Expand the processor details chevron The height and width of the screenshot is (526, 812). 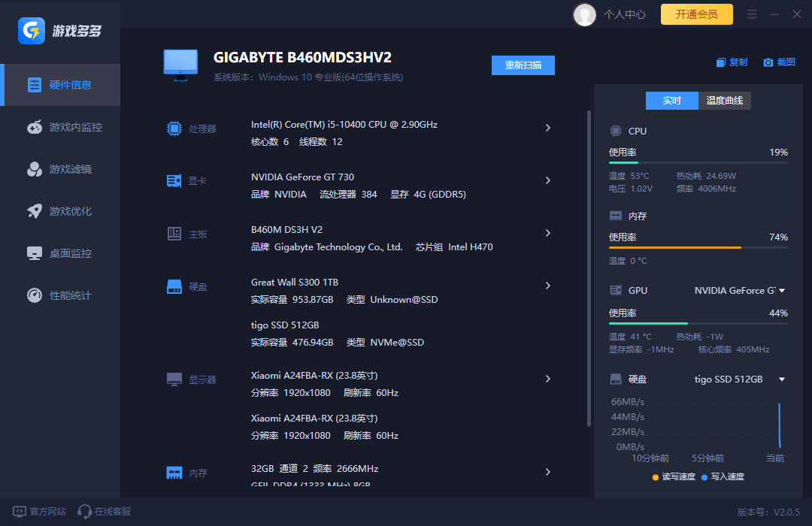tap(548, 128)
